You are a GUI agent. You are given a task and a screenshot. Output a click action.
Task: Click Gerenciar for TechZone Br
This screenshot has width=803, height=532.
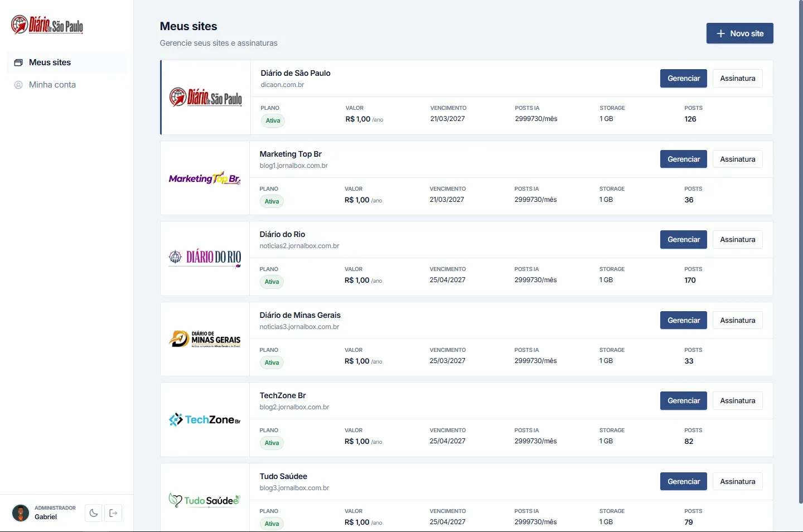(x=684, y=401)
